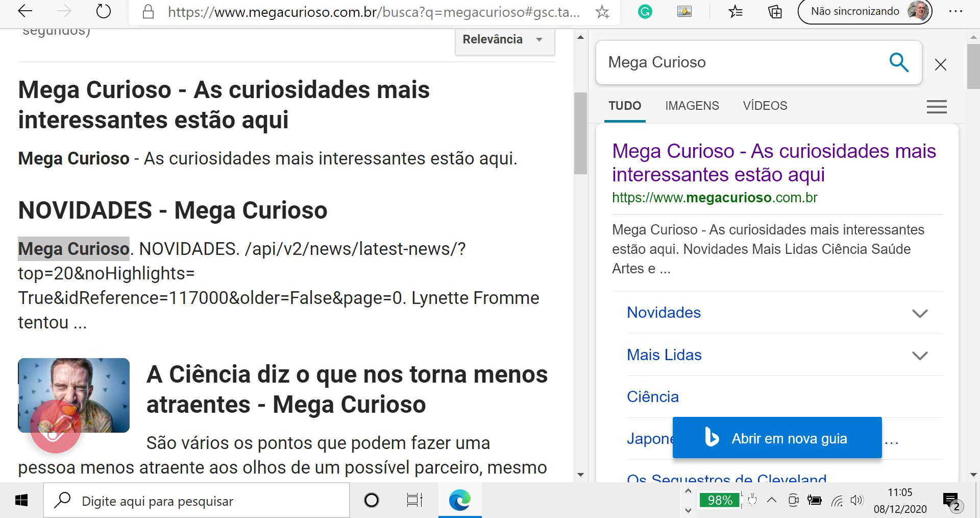
Task: Expand the Mais Lidas section chevron
Action: point(920,356)
